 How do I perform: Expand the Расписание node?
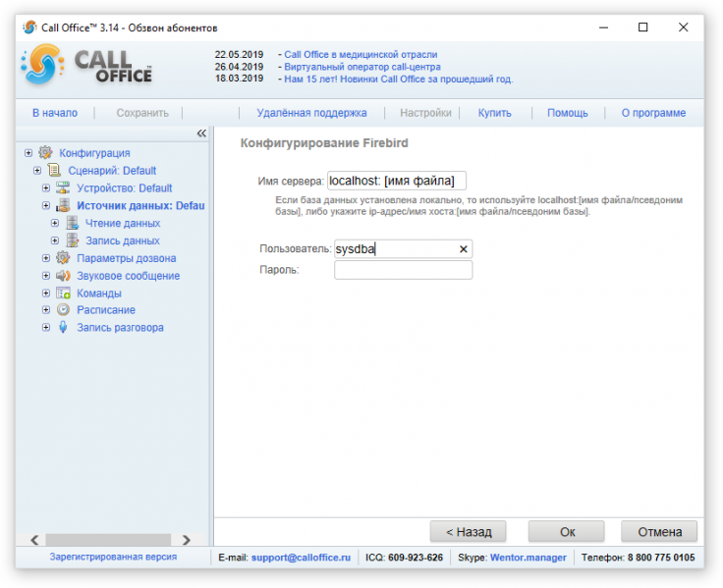(45, 309)
